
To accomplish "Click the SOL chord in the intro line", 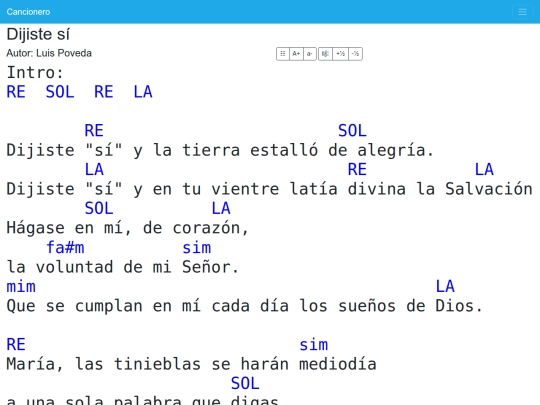I will click(60, 92).
